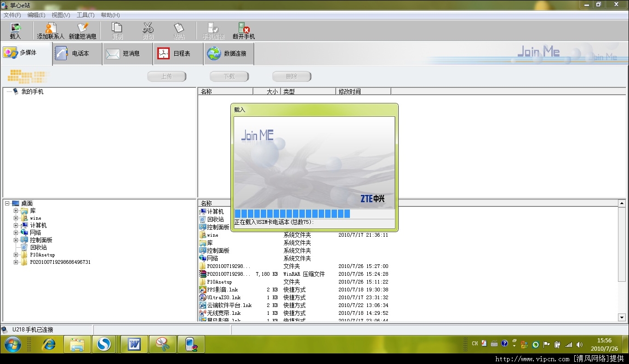Select the PPS影音.lnk shortcut
The width and height of the screenshot is (629, 364).
pyautogui.click(x=223, y=290)
